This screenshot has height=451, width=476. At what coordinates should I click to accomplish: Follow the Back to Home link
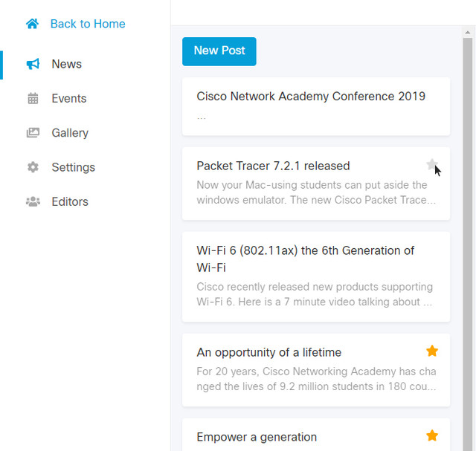point(88,24)
